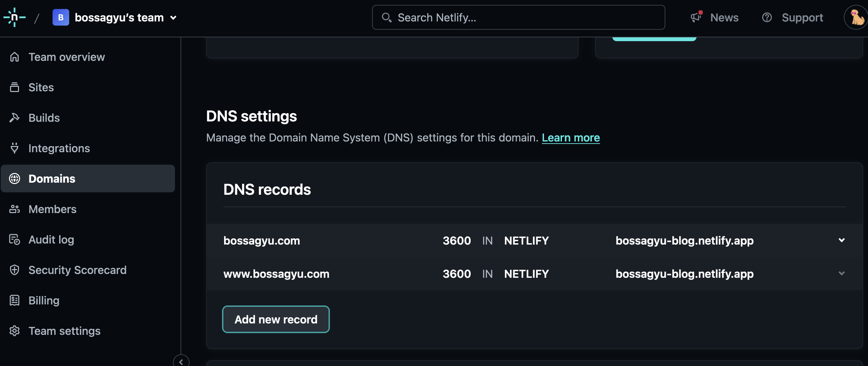The height and width of the screenshot is (366, 868).
Task: Click the DNS records heading
Action: (267, 189)
